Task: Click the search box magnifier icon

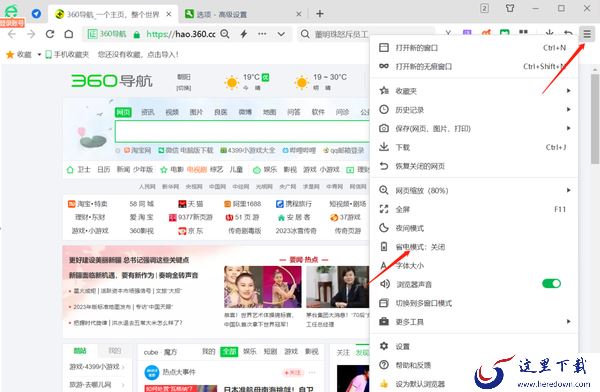Action: point(305,34)
